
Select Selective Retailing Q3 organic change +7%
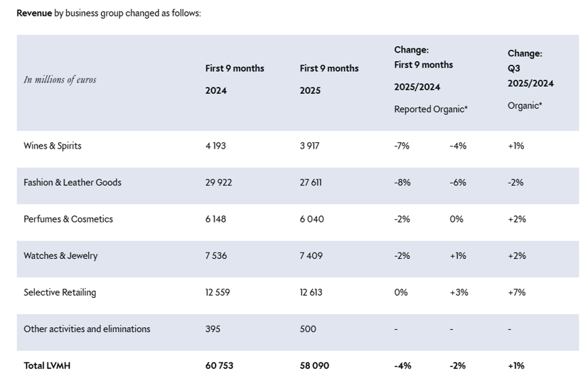[516, 292]
